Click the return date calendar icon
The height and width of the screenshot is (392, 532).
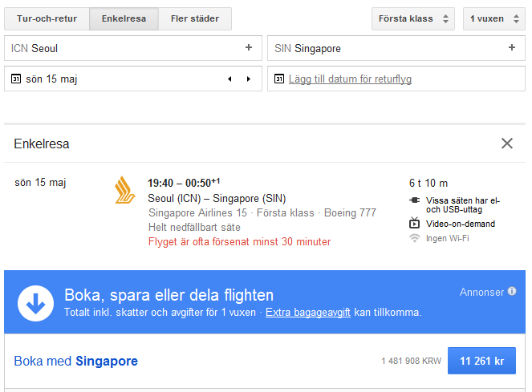coord(279,79)
